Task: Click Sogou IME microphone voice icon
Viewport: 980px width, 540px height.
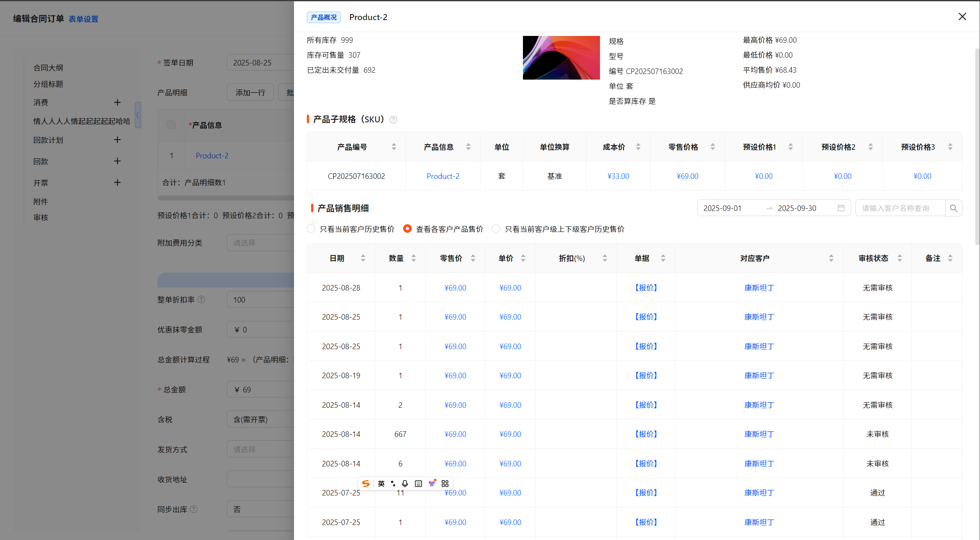Action: point(405,484)
